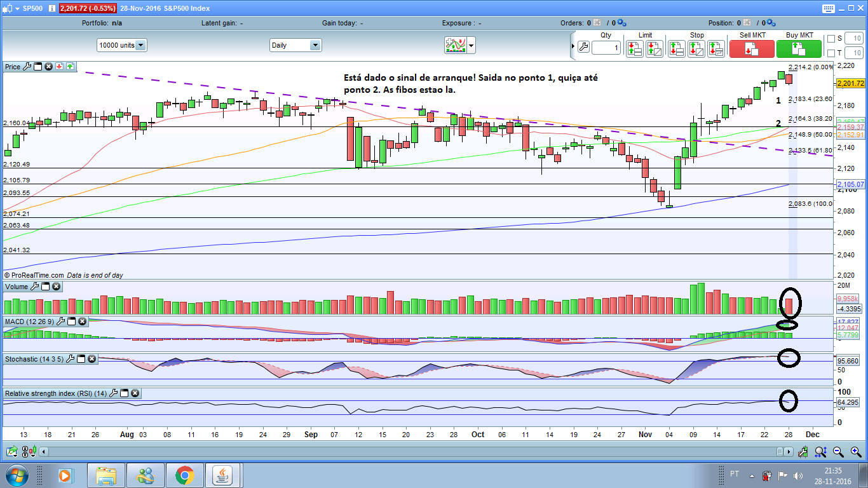Open the 10000 units dropdown
Viewport: 868px width, 488px height.
click(122, 45)
